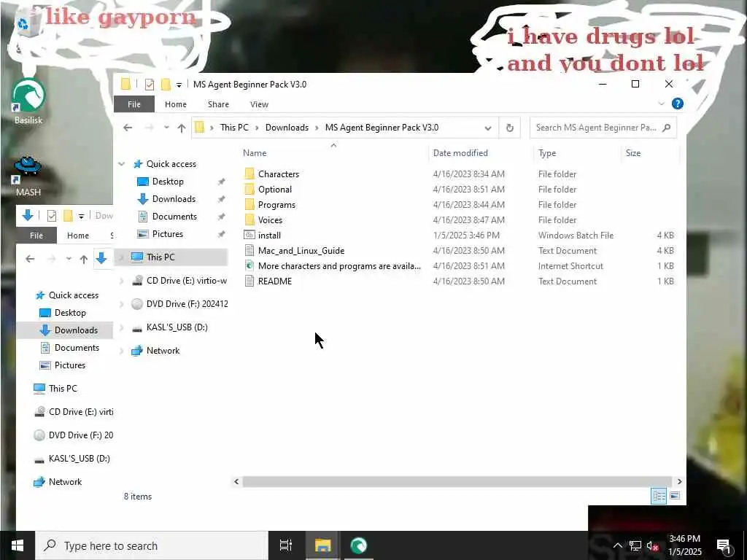This screenshot has width=747, height=560.
Task: Open the Home ribbon tab in front window
Action: (x=175, y=104)
